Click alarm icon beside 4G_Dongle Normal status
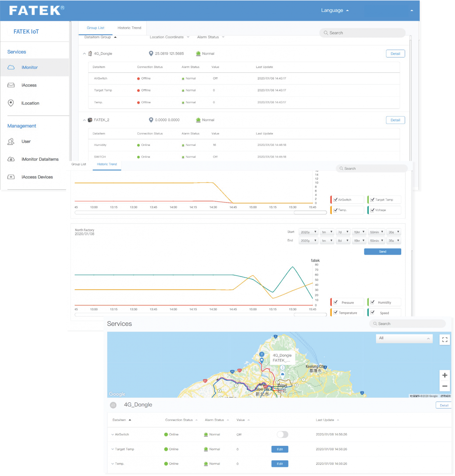455x476 pixels. (198, 53)
